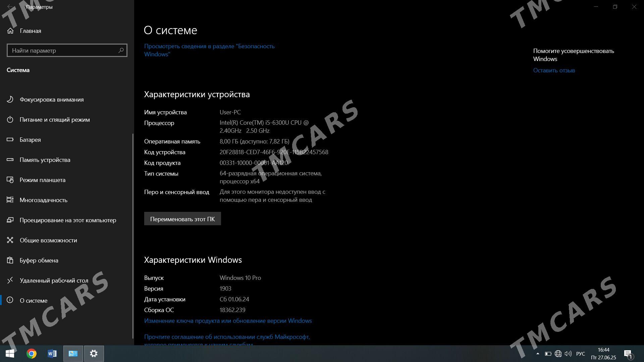This screenshot has height=362, width=644.
Task: Click the projecting icon for Проецирование на этот компьютер
Action: coord(10,220)
